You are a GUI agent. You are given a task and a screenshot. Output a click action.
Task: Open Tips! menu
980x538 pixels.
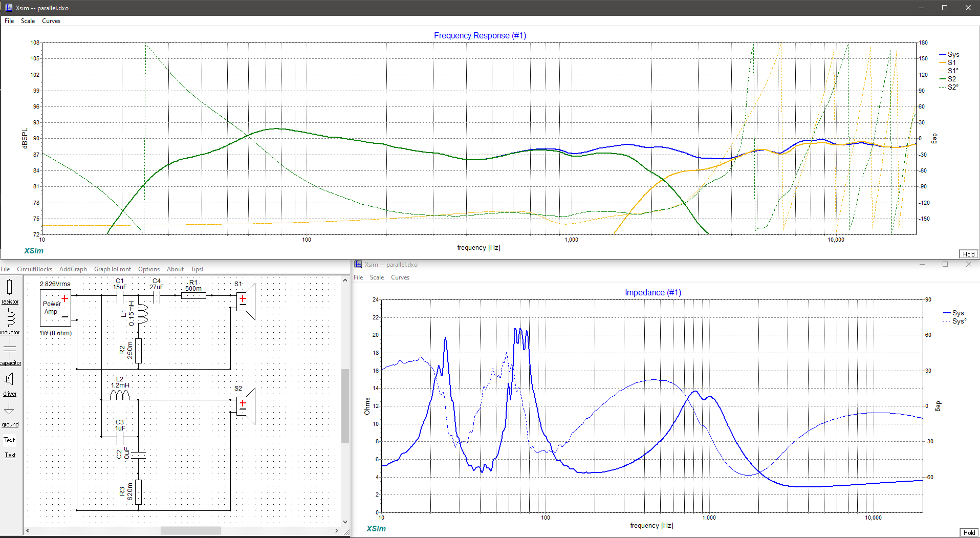pos(197,269)
